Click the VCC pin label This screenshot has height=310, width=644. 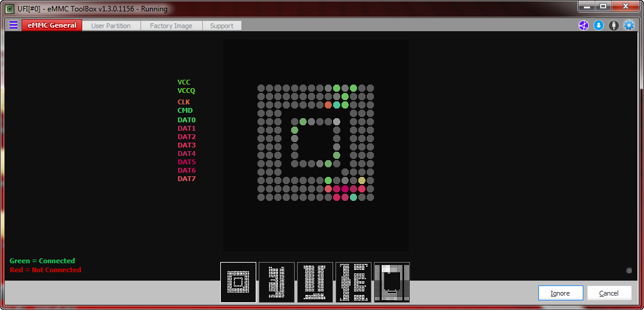click(x=184, y=82)
